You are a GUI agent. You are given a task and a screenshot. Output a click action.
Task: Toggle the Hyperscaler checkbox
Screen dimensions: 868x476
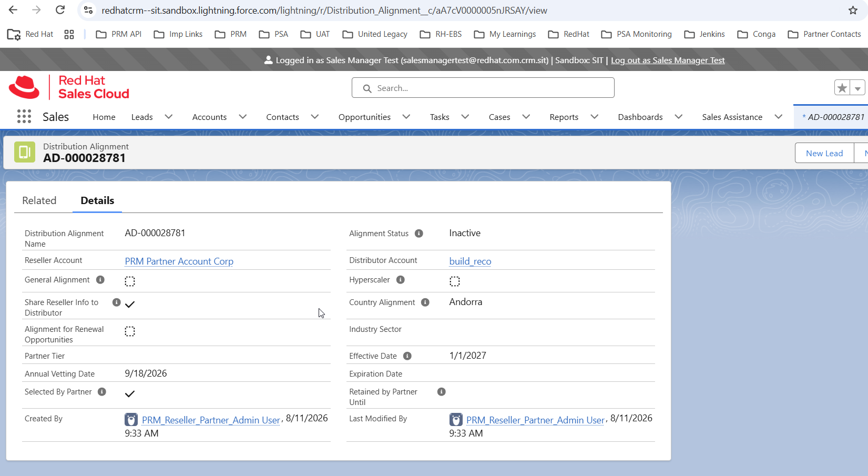pos(455,281)
